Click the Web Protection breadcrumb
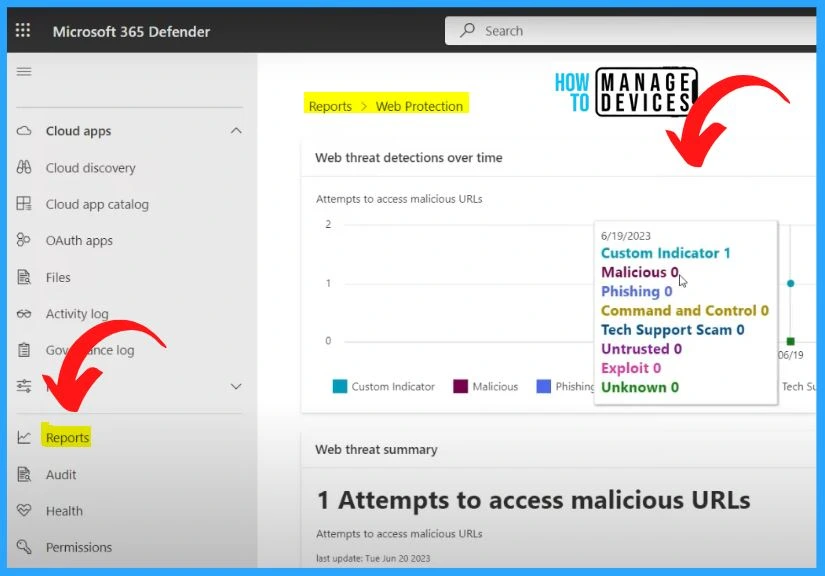Screen dimensions: 825x576 pyautogui.click(x=419, y=106)
